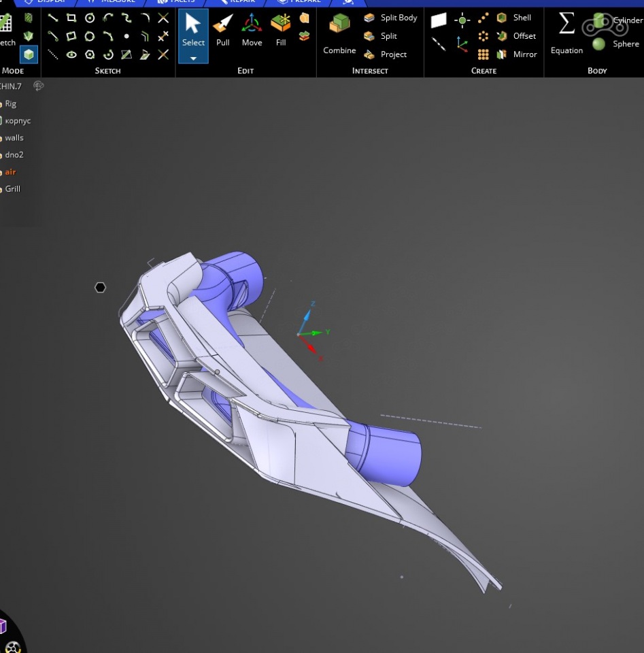
Task: Click the Sphere body button
Action: (617, 44)
